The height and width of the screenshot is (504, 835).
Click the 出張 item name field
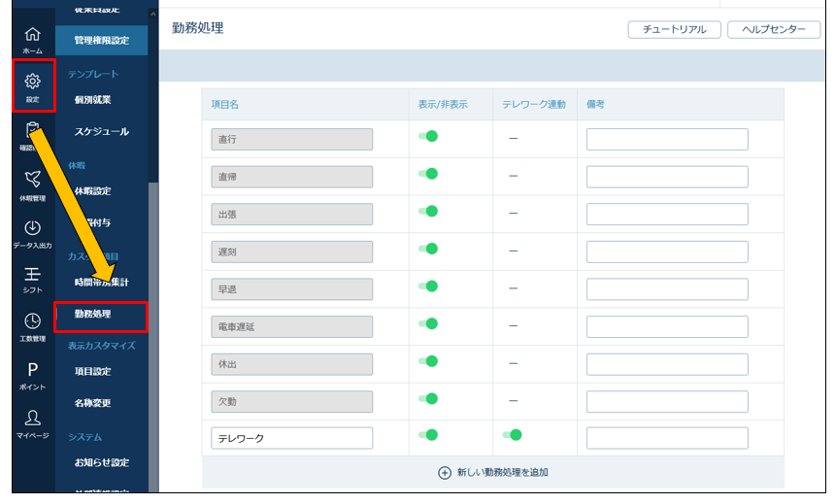coord(292,215)
